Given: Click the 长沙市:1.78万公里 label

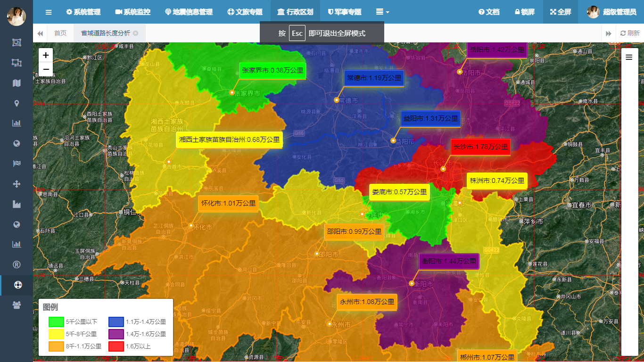Looking at the screenshot, I should click(480, 147).
